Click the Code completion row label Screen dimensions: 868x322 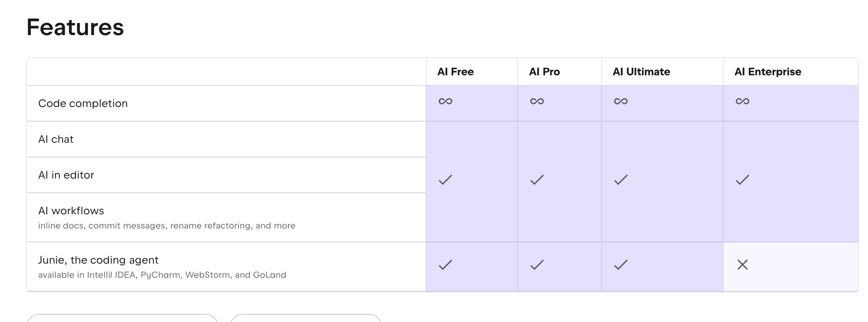[x=83, y=104]
